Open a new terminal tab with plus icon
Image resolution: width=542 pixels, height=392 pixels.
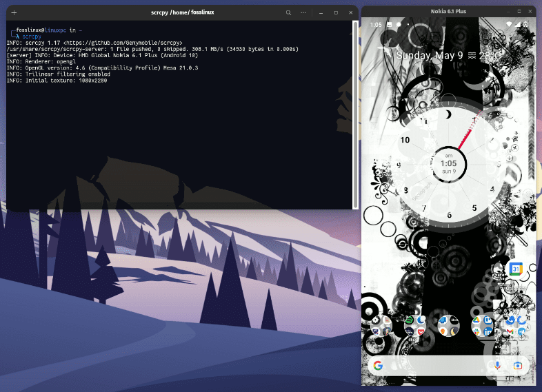pyautogui.click(x=14, y=13)
